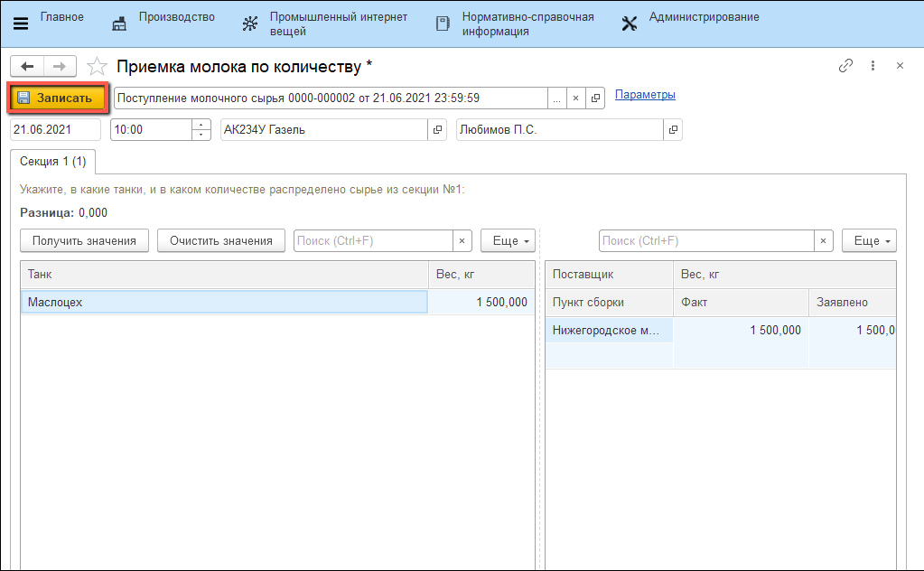
Task: Open selection list for receipt document
Action: click(x=557, y=98)
